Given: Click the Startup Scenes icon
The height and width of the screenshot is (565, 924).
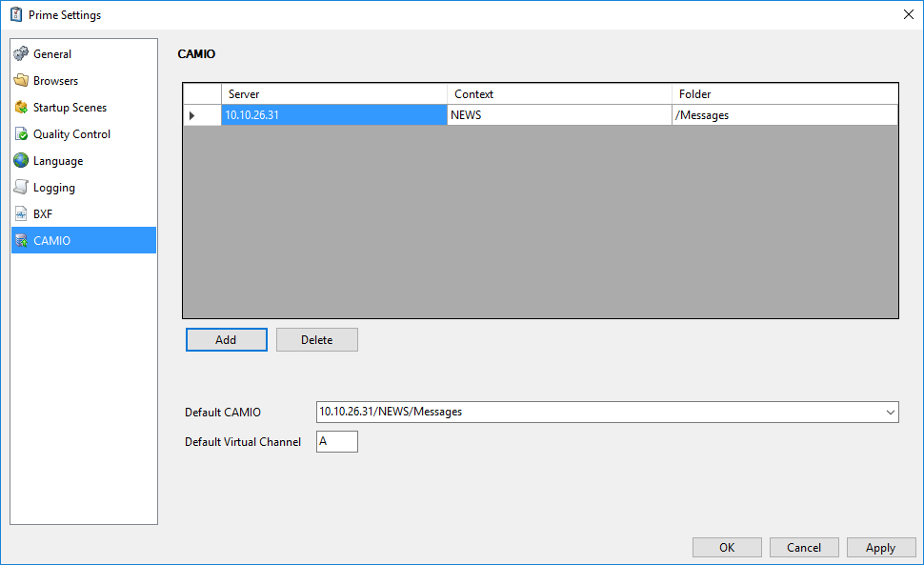Looking at the screenshot, I should [21, 108].
